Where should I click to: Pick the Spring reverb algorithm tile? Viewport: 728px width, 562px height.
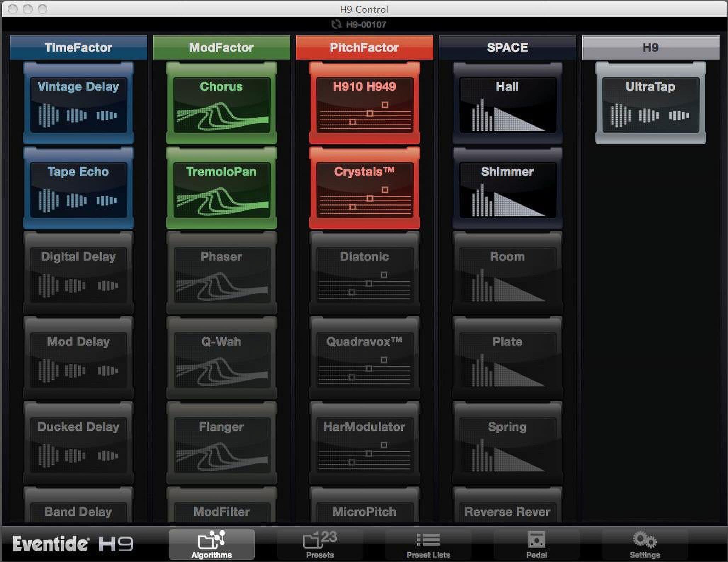pos(507,443)
